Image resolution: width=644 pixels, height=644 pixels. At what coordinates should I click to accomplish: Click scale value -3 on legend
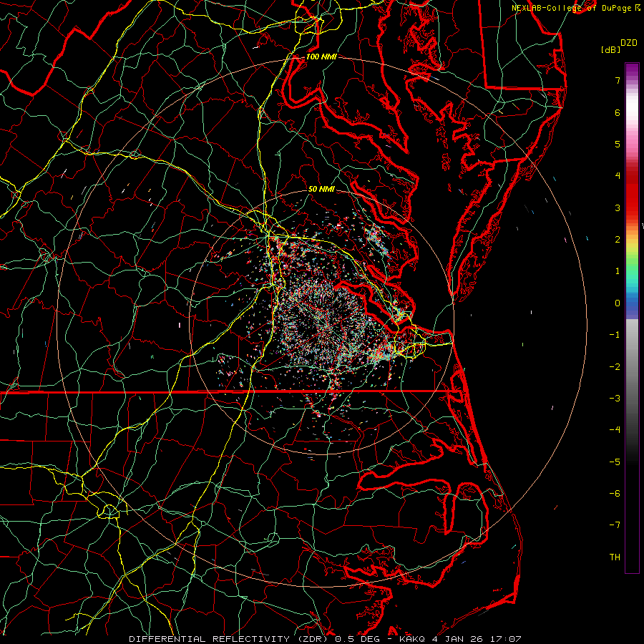tap(615, 399)
